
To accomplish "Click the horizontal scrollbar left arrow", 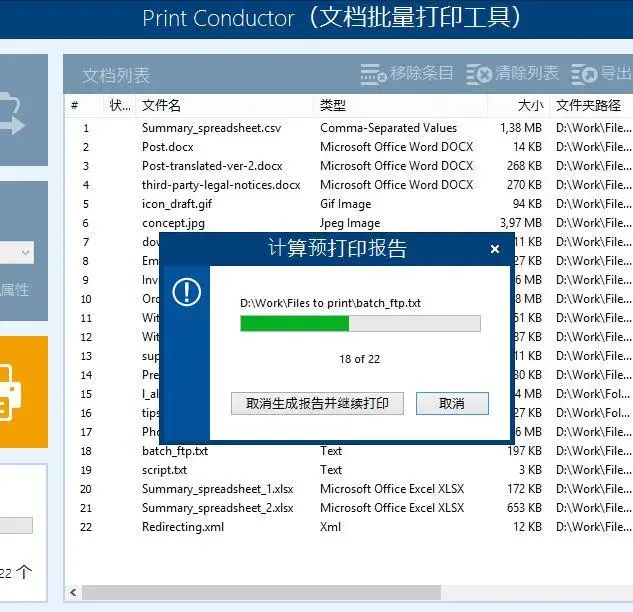I will pyautogui.click(x=73, y=593).
